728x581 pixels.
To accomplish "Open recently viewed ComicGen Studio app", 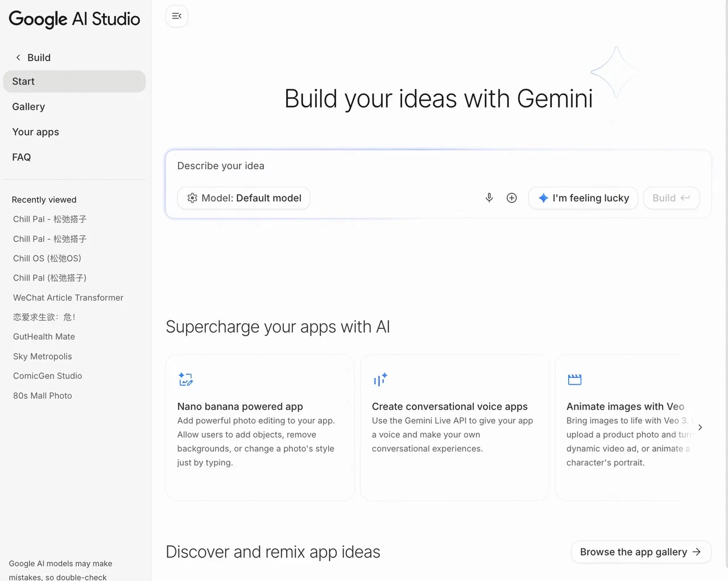I will click(48, 376).
